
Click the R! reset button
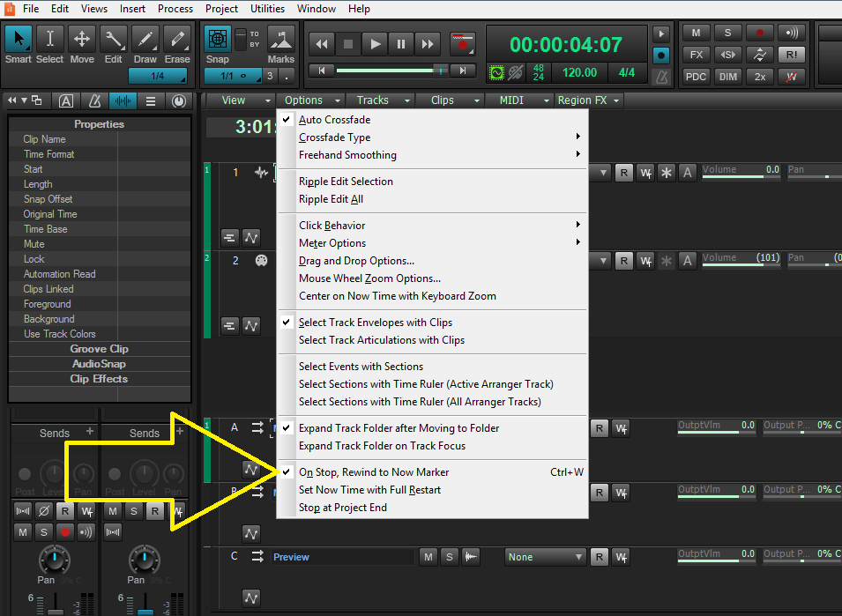[792, 55]
